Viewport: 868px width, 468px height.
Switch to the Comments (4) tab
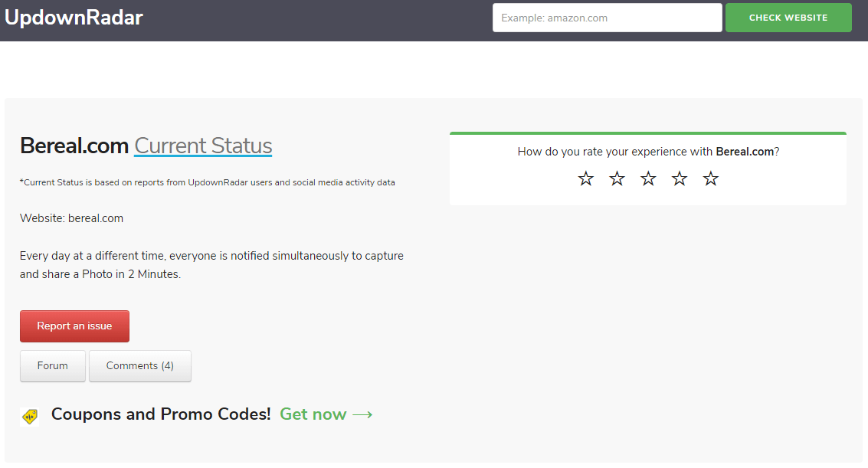pos(139,366)
